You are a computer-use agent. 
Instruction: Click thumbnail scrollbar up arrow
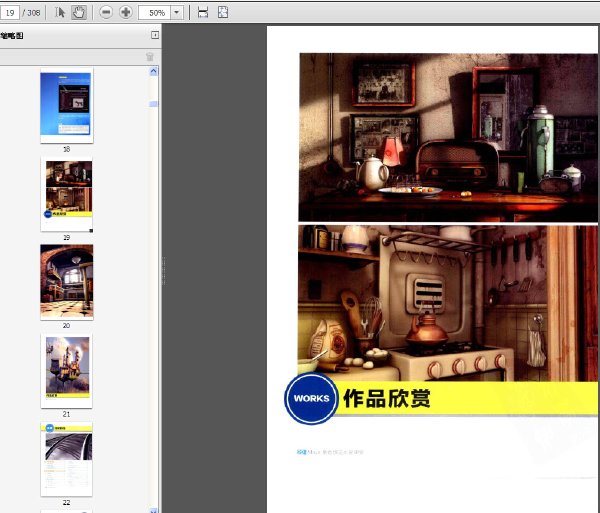(153, 71)
